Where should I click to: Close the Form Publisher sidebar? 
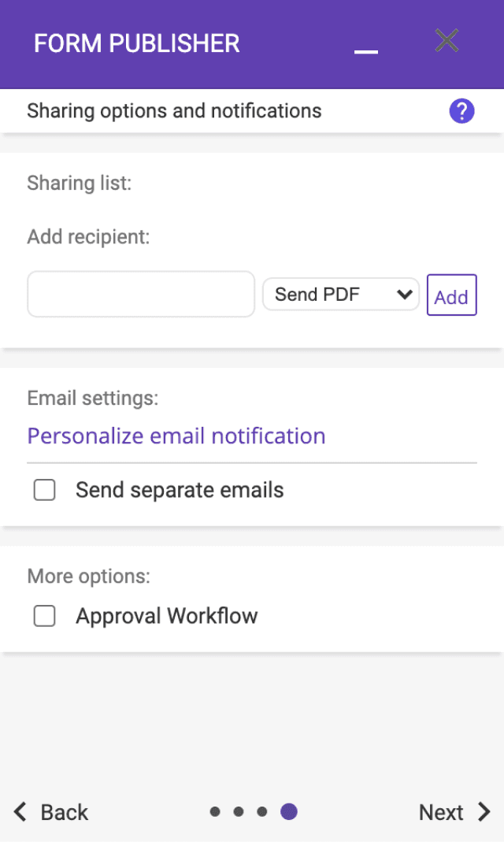(447, 41)
